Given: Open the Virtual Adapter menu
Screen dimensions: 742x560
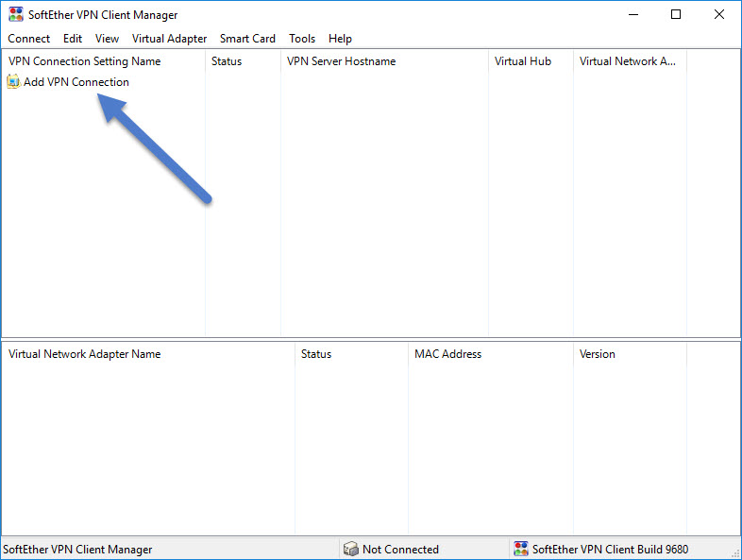Looking at the screenshot, I should (169, 39).
